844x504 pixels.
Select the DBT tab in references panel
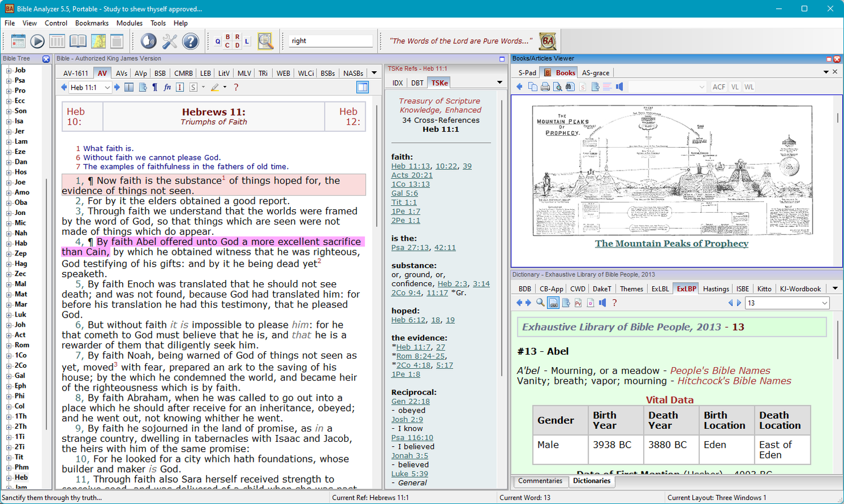(x=417, y=83)
